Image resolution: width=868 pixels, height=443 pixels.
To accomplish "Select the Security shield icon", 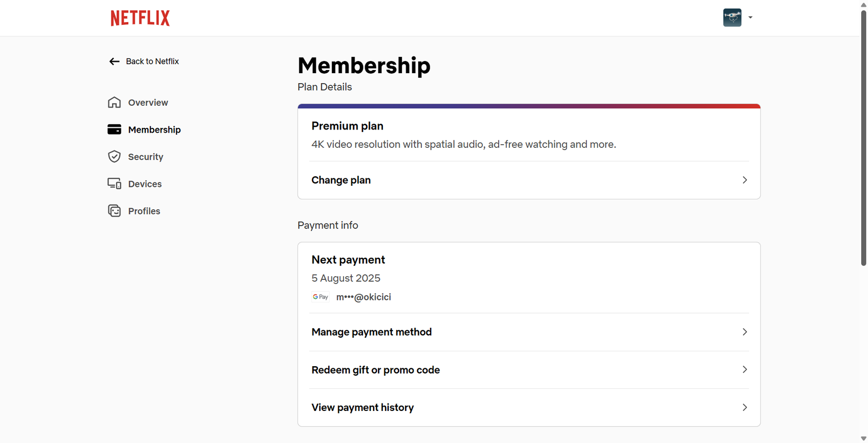I will (115, 156).
